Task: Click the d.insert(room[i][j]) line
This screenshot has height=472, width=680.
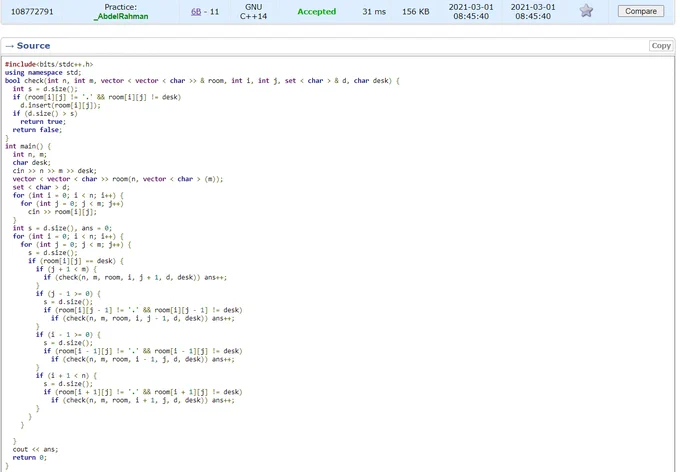Action: [60, 105]
